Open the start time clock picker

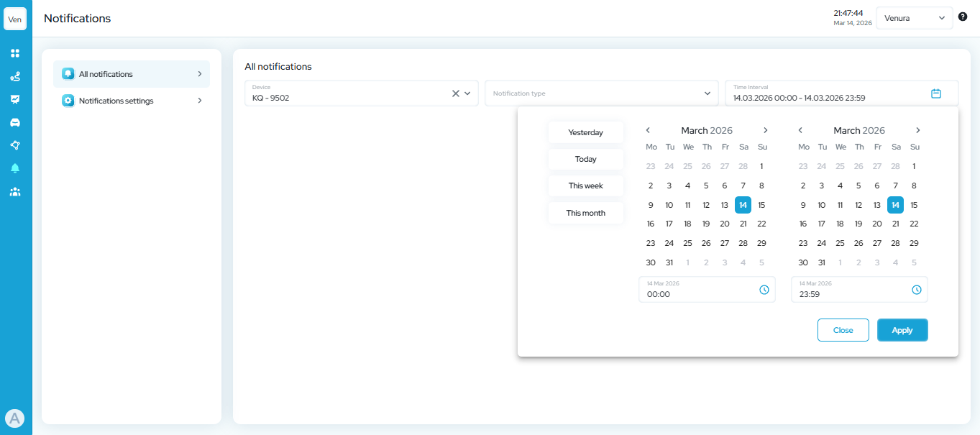(764, 290)
